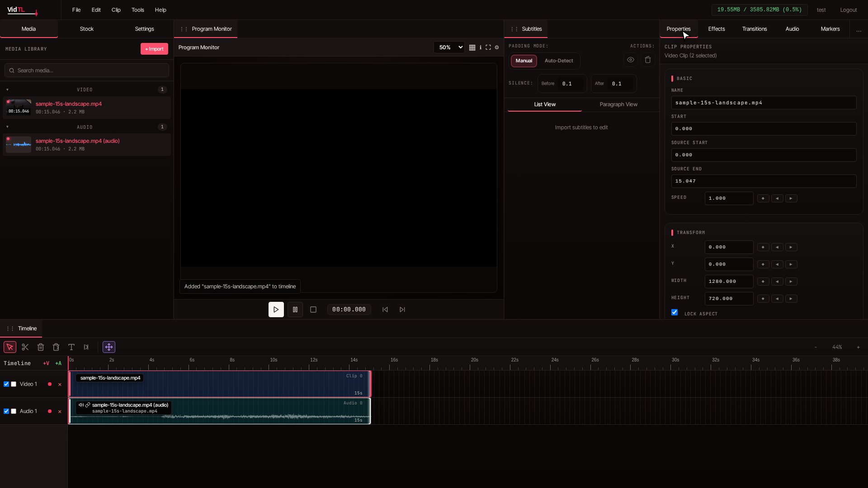Add a video track with +V

point(46,363)
